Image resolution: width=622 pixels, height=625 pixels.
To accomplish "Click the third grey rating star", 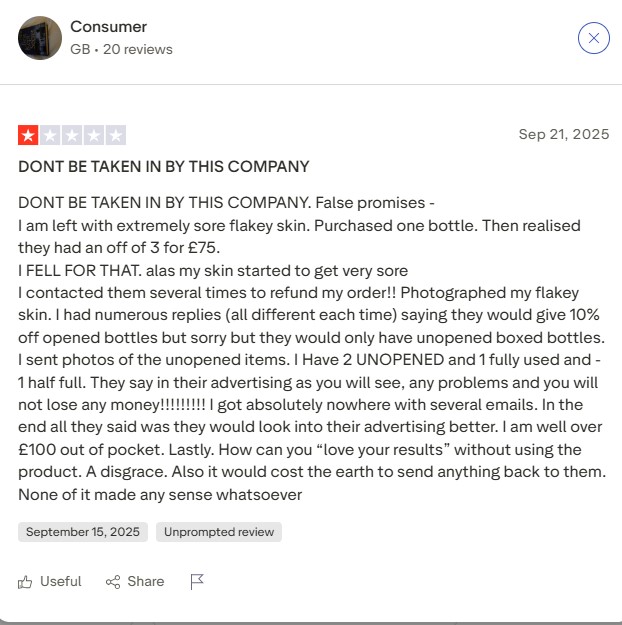I will tap(72, 135).
